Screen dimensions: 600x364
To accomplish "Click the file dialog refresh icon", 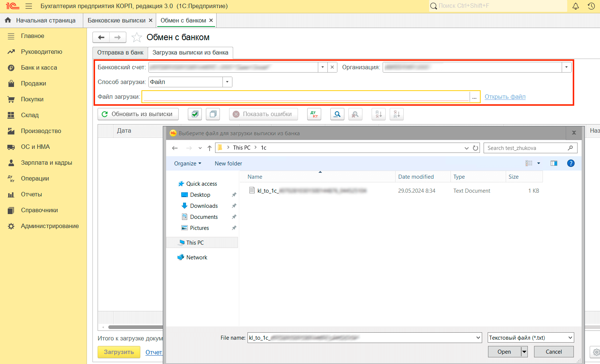I will pyautogui.click(x=476, y=148).
